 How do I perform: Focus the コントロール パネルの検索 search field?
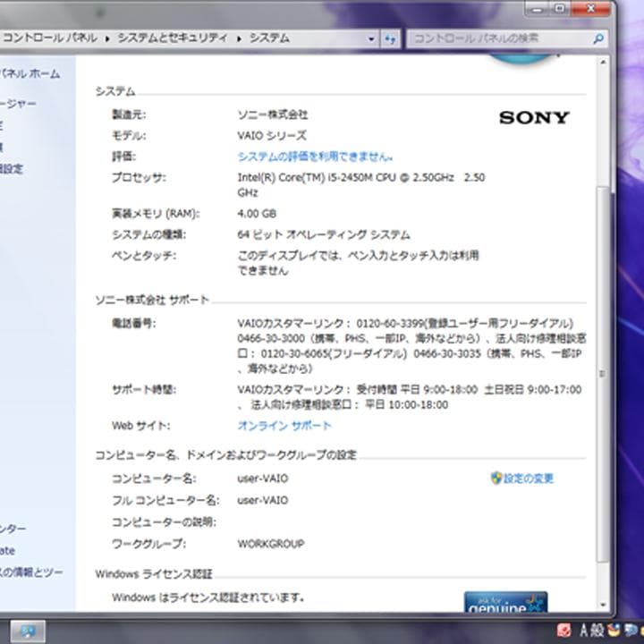click(507, 38)
